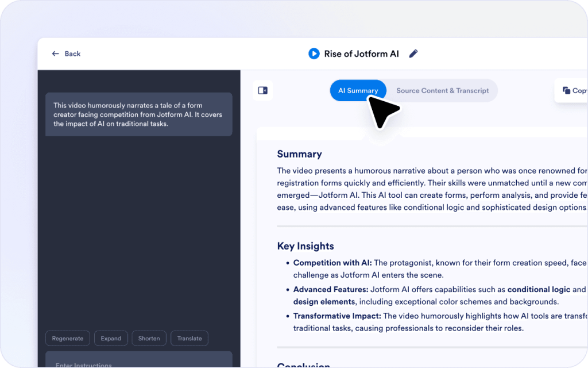Switch to the AI Summary tab
This screenshot has height=368, width=588.
point(358,90)
